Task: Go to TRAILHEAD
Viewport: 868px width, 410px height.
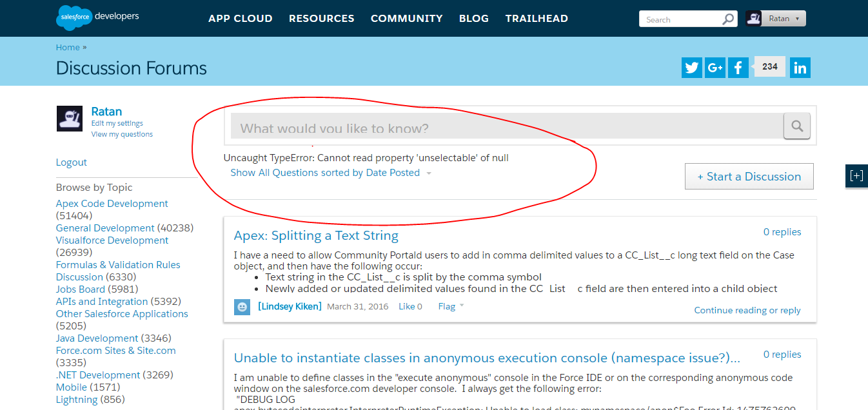Action: [537, 19]
